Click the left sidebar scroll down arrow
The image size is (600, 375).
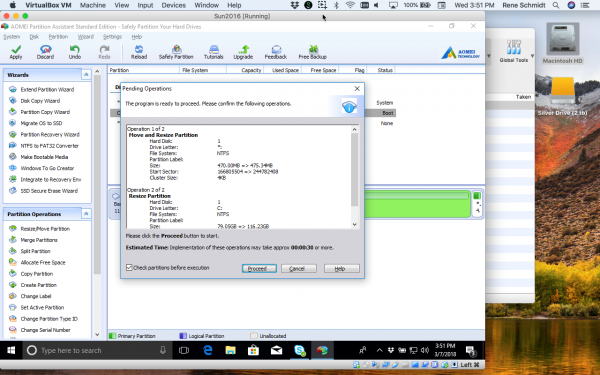[x=97, y=334]
